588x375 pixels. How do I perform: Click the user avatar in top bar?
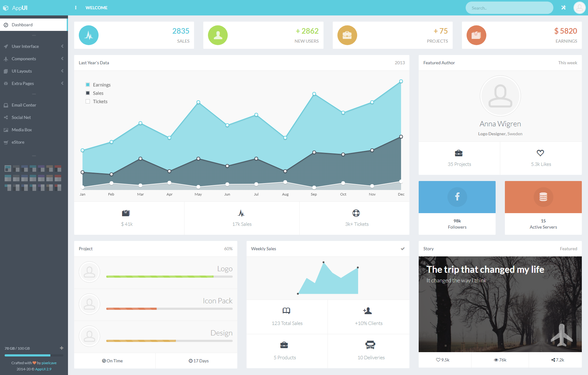579,8
